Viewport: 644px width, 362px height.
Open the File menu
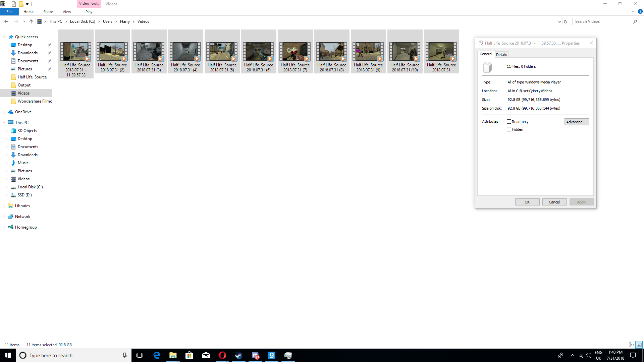(x=9, y=12)
